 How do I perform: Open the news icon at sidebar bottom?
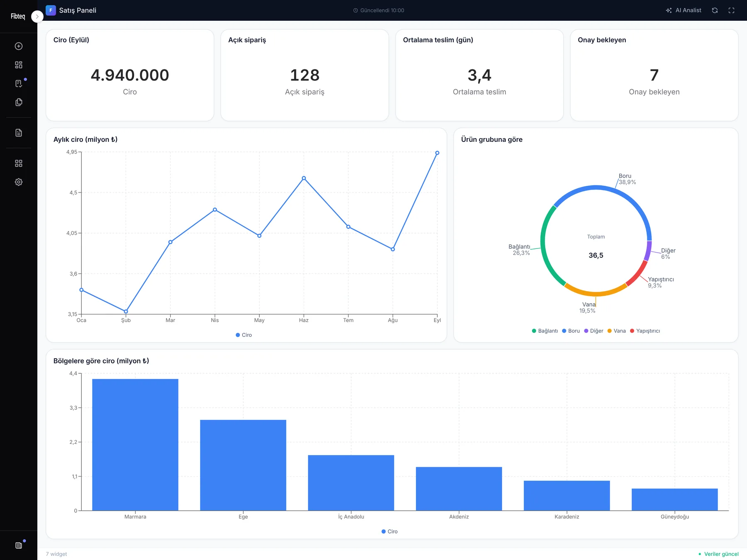point(19,545)
